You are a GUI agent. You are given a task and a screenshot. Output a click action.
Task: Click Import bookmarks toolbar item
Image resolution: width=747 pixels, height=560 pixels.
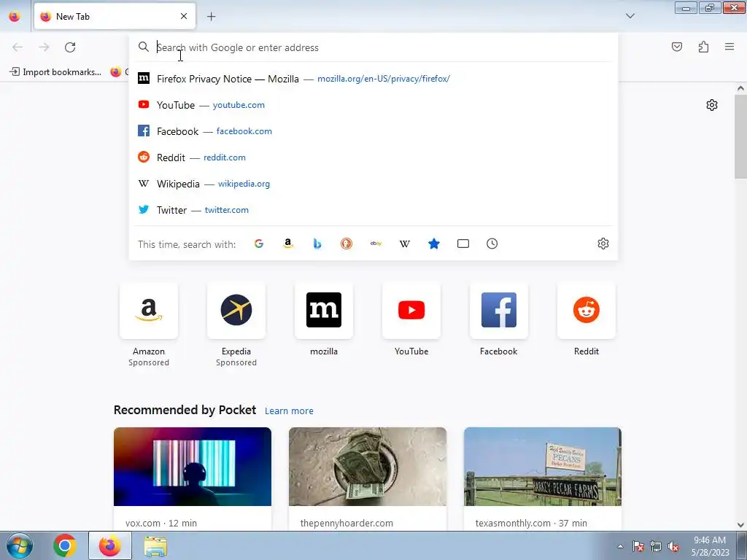(55, 72)
